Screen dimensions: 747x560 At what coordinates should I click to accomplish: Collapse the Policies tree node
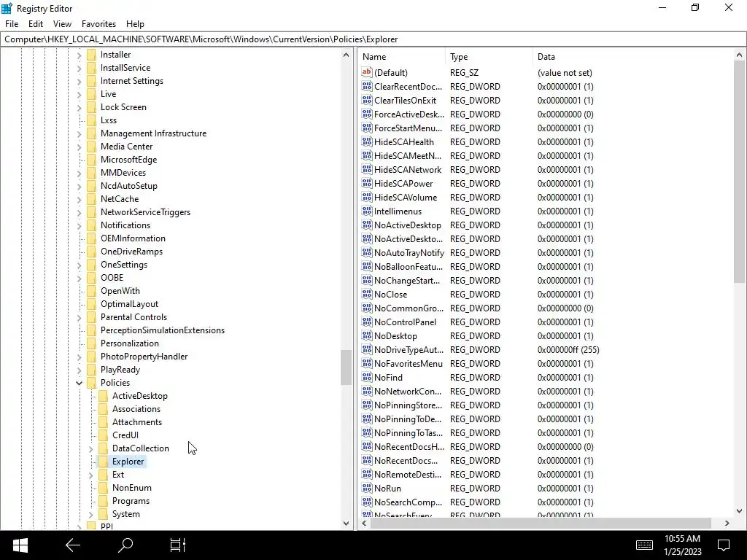click(79, 383)
